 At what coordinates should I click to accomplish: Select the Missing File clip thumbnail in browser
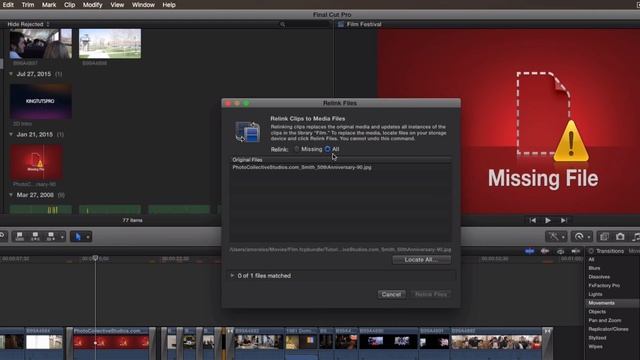(36, 162)
